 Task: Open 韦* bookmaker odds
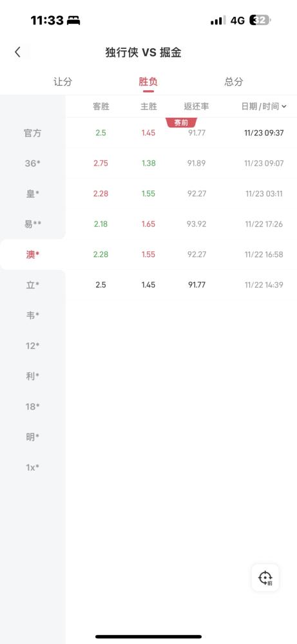coord(32,316)
